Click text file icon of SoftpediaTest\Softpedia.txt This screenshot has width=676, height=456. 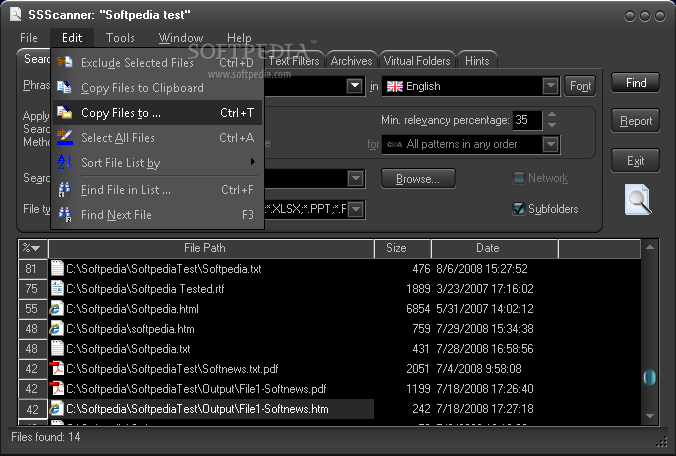(x=57, y=269)
